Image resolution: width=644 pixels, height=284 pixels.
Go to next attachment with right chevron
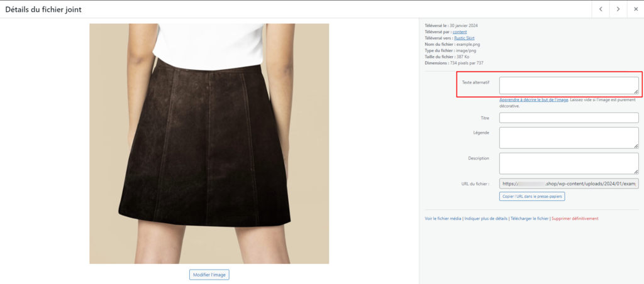(x=618, y=9)
